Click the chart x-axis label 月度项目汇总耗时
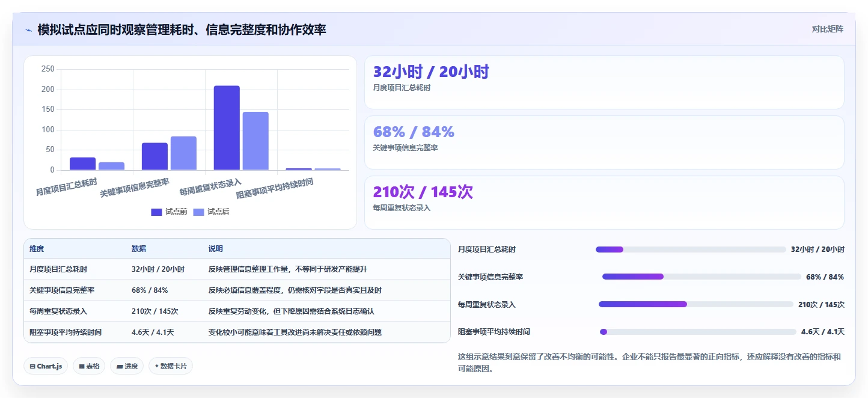 66,187
